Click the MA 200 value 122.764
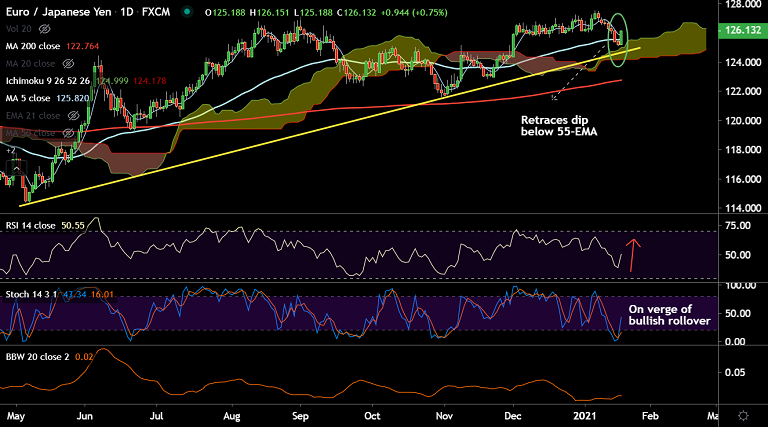This screenshot has width=768, height=427. pos(82,47)
